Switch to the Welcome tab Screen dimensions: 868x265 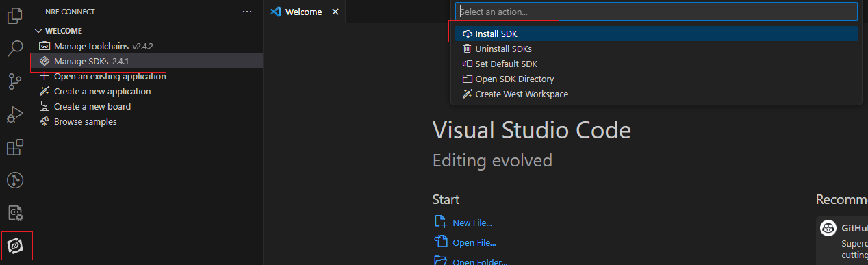click(x=303, y=12)
